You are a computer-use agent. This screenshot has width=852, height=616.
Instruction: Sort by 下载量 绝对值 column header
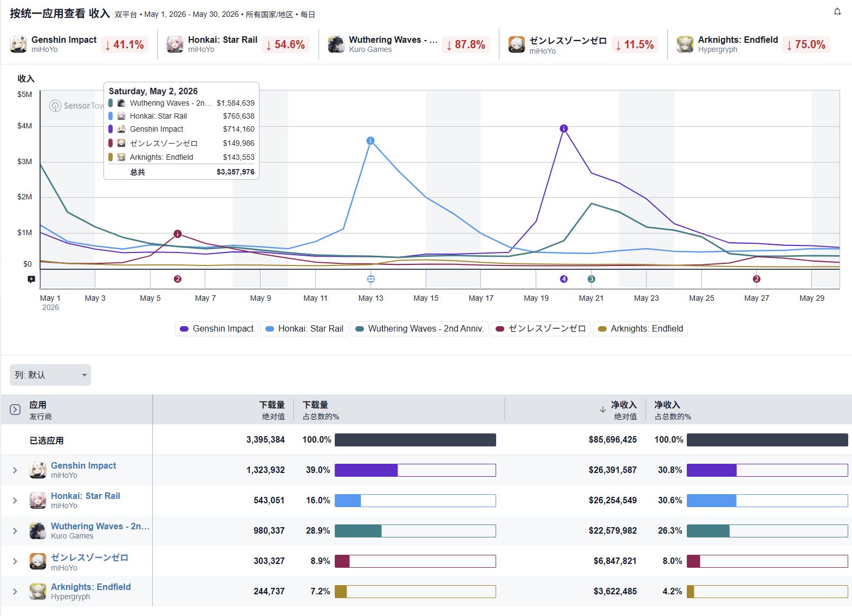tap(272, 410)
